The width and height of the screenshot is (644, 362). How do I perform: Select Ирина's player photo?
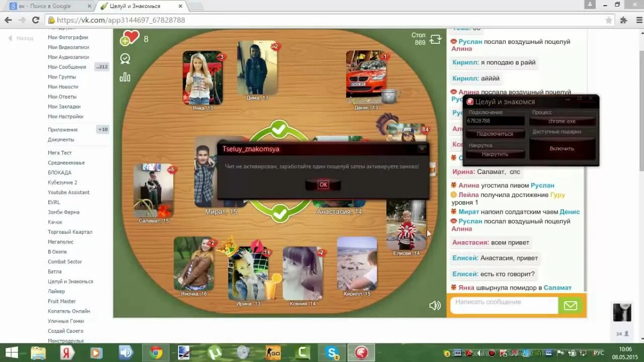(x=248, y=274)
